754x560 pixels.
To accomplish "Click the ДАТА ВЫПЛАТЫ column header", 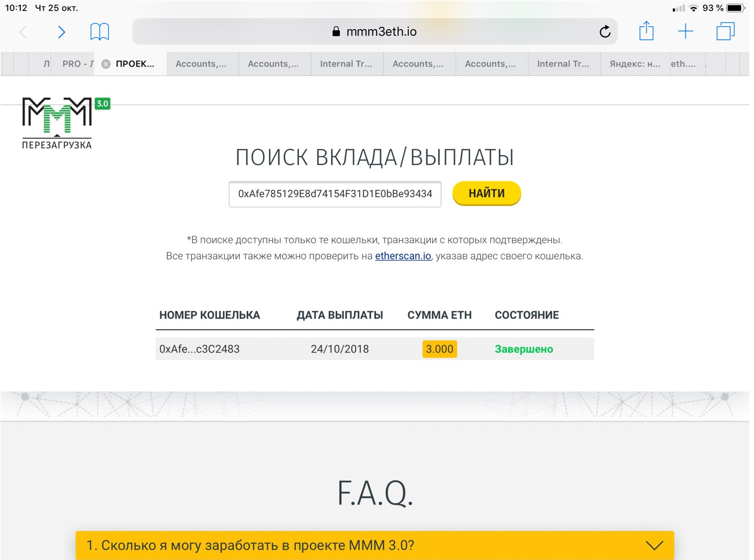I will click(340, 315).
